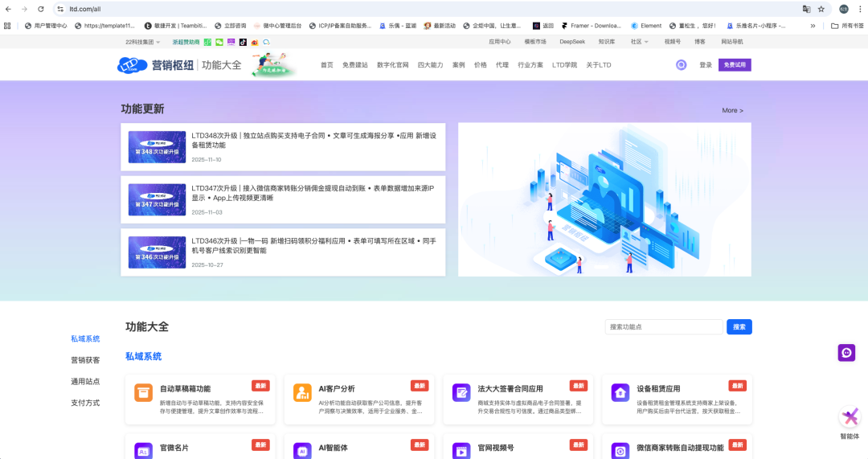Open 免费建站 in the navigation
868x459 pixels.
355,65
